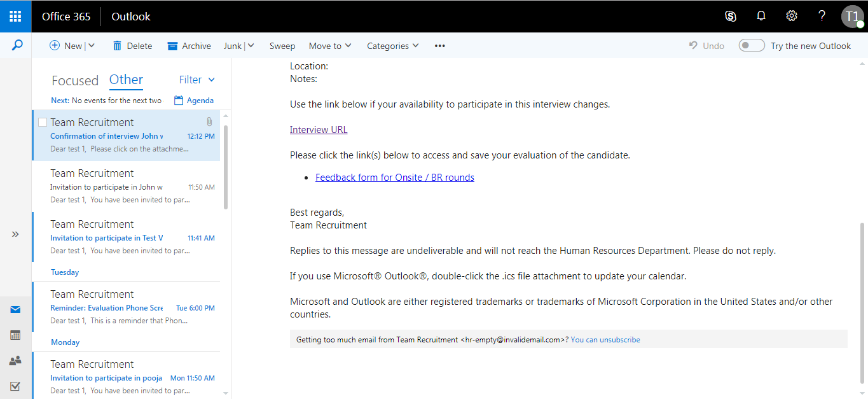Delete the selected email

tap(132, 46)
